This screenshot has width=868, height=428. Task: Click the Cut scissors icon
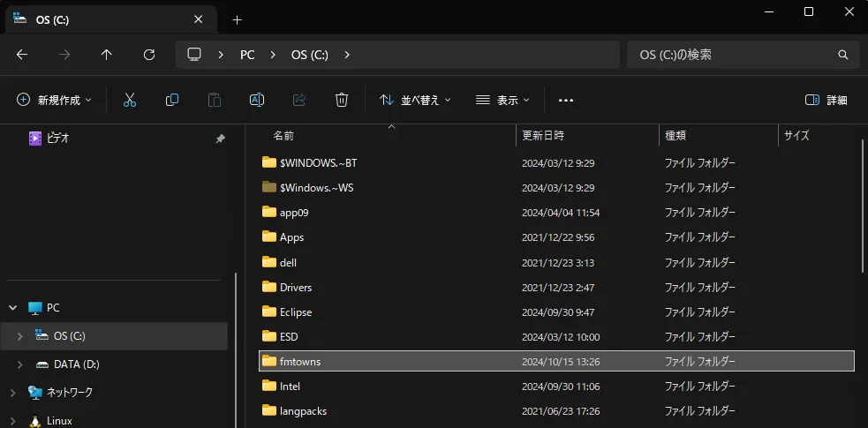130,101
